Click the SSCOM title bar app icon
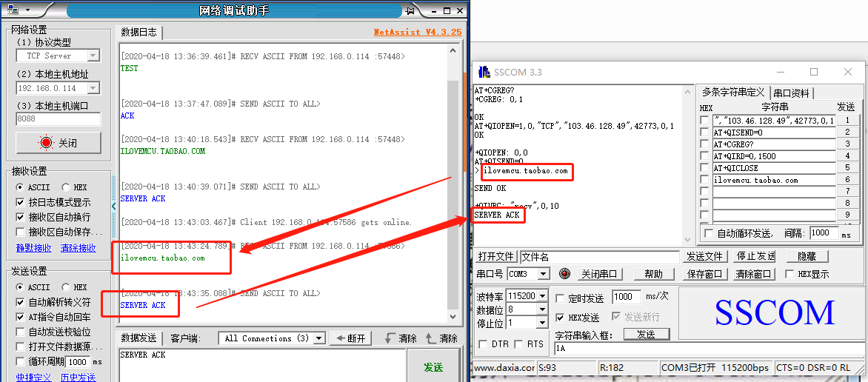This screenshot has height=382, width=868. tap(484, 72)
